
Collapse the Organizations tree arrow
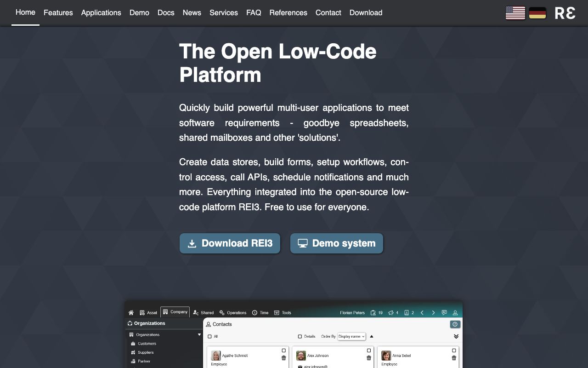click(x=199, y=334)
